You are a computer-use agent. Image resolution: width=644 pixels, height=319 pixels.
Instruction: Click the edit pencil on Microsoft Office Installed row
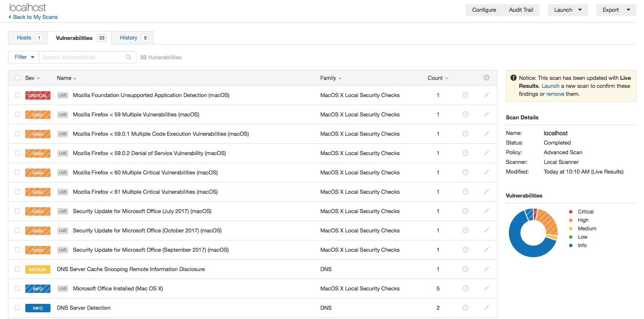[486, 288]
